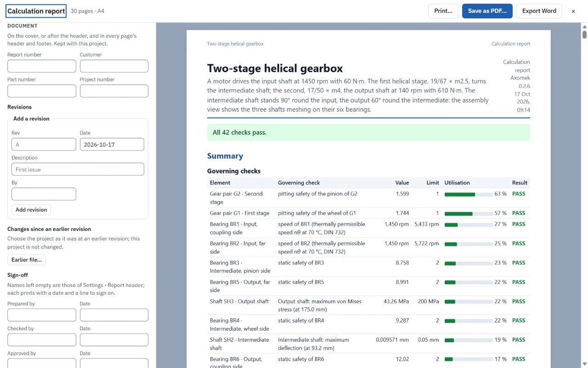Select value '1.599' in the Gear pair G2 row
This screenshot has width=588, height=368.
pyautogui.click(x=402, y=194)
